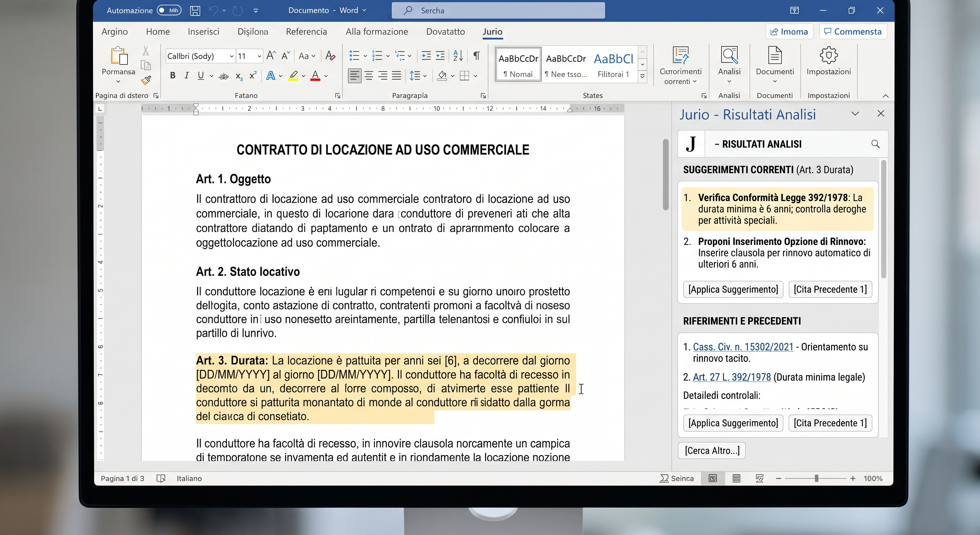Select Justify alignment
Viewport: 980px width, 535px height.
(x=396, y=75)
